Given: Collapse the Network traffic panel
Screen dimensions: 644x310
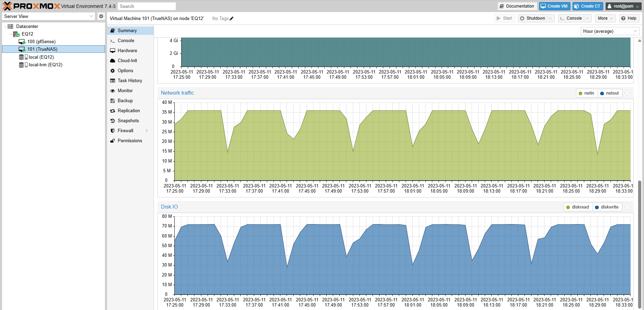Looking at the screenshot, I should point(628,93).
